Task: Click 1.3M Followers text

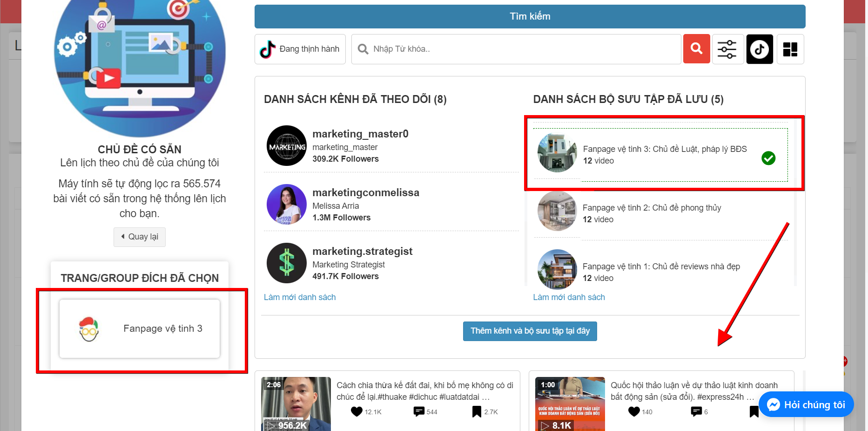Action: (x=341, y=218)
